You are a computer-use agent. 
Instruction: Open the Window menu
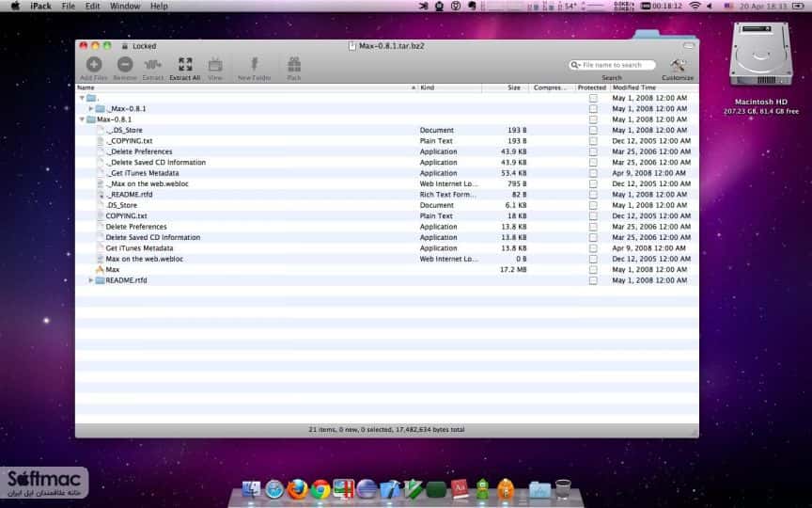pos(125,7)
